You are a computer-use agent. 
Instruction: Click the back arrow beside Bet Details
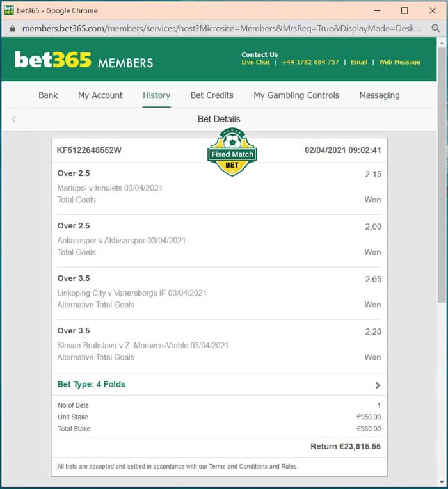(13, 120)
